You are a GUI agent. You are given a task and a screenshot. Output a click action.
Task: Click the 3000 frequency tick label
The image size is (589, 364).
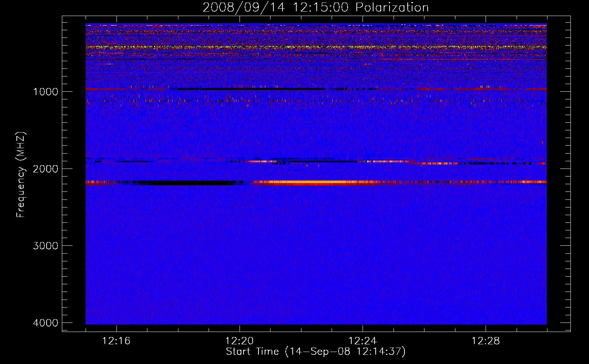46,246
